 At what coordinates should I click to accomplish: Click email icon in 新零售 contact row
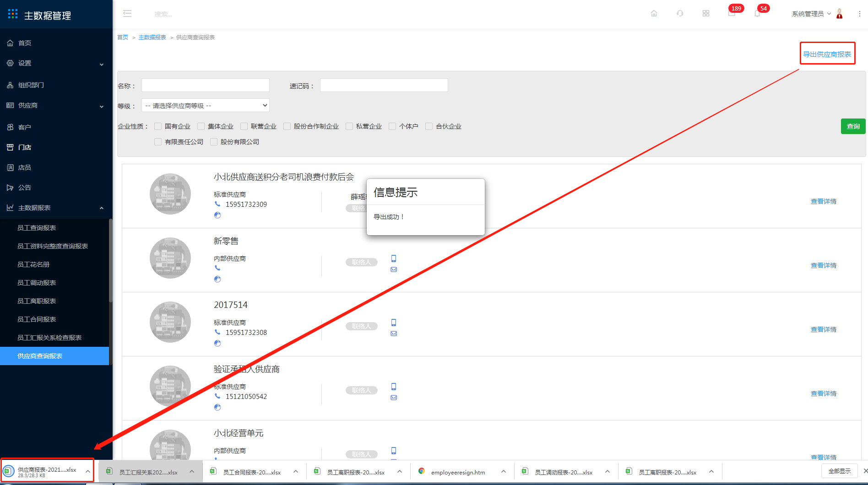click(x=394, y=269)
